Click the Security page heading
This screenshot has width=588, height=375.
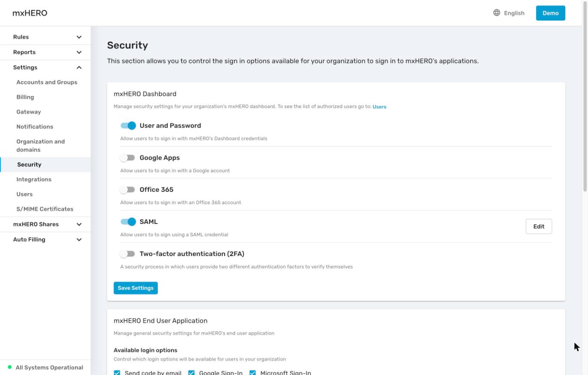[x=128, y=45]
